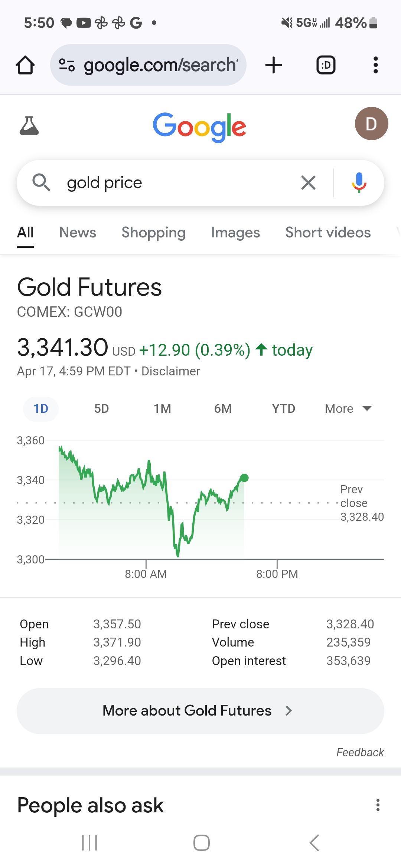Expand More about Gold Futures

coord(200,711)
